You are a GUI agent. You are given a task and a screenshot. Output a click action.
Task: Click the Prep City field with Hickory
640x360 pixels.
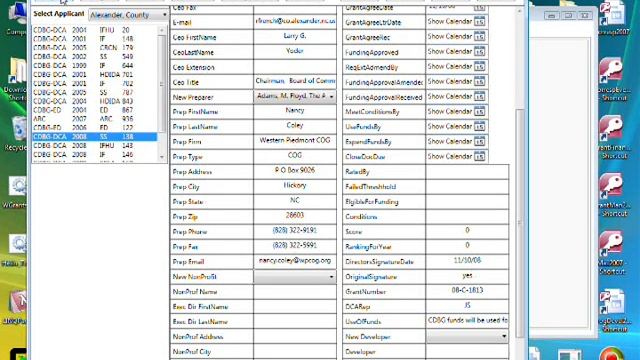point(295,187)
